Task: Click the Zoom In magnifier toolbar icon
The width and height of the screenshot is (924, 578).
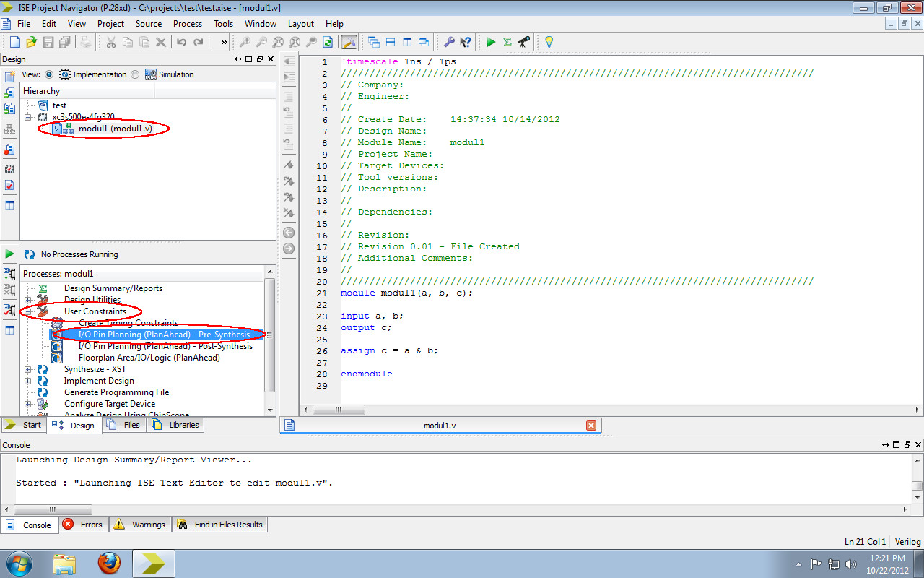Action: (246, 41)
